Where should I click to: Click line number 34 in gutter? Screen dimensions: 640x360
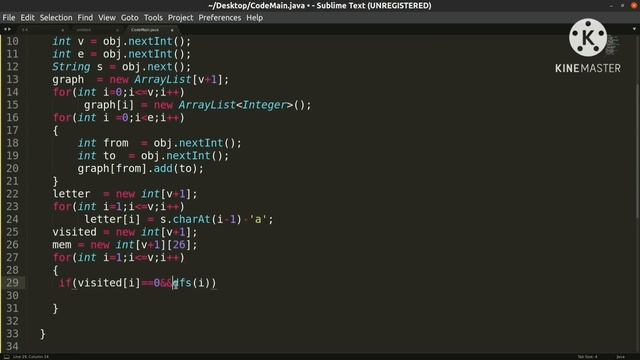(12, 346)
